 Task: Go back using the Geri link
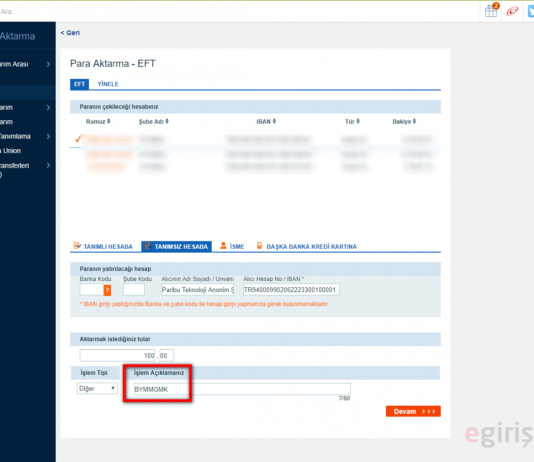click(70, 33)
